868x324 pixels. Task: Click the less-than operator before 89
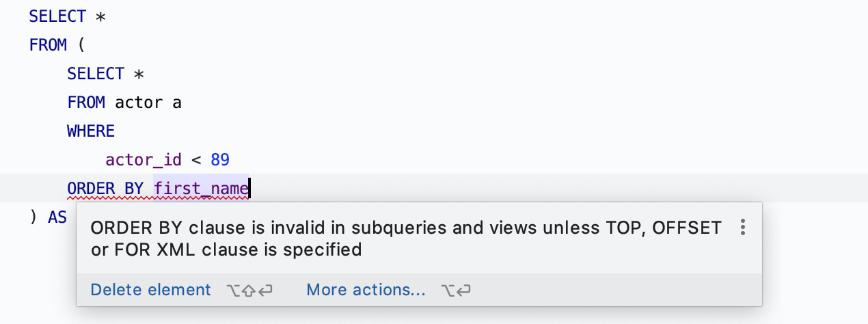pyautogui.click(x=196, y=160)
